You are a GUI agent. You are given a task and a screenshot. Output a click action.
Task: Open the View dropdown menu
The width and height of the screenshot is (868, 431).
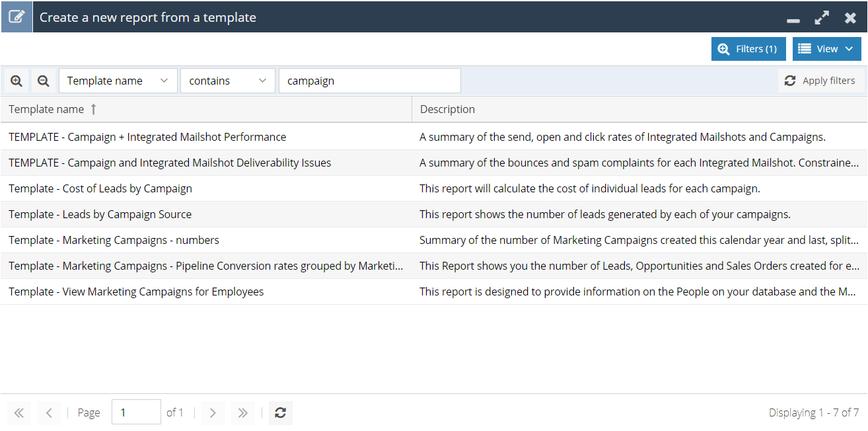coord(827,49)
